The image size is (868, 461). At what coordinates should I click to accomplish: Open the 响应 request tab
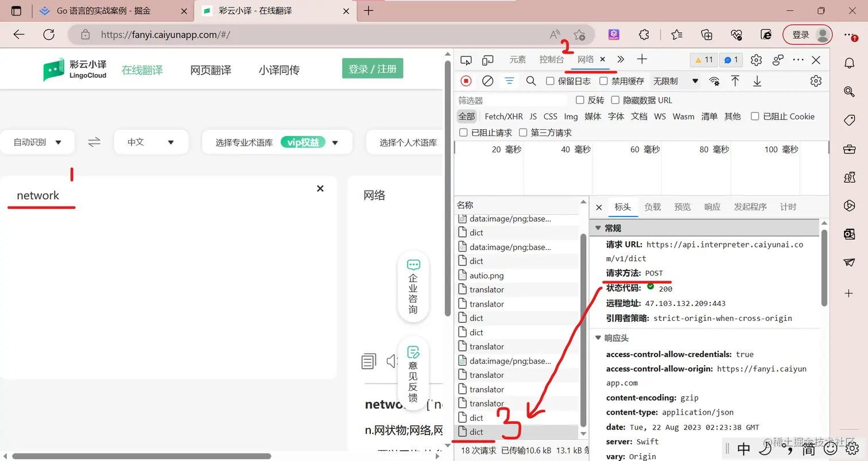click(x=712, y=207)
